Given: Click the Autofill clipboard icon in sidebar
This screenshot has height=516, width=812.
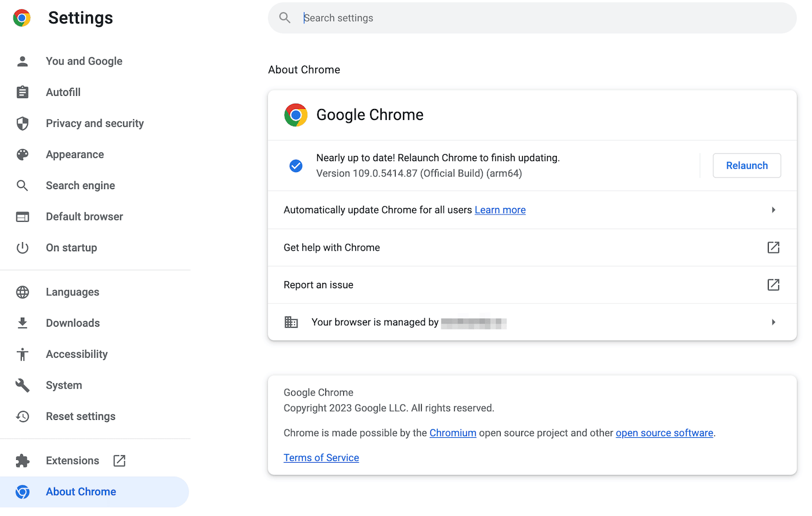Looking at the screenshot, I should pyautogui.click(x=22, y=92).
